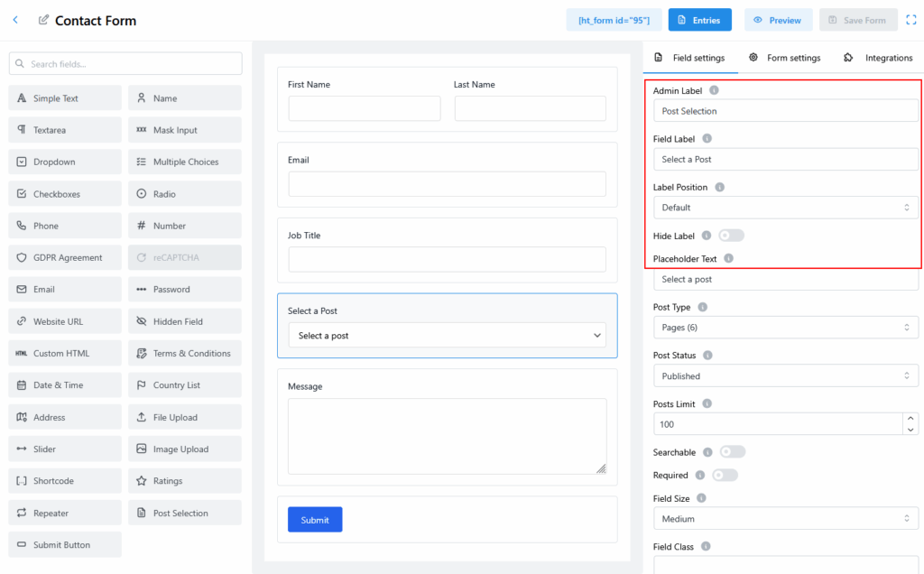This screenshot has width=924, height=574.
Task: Click the Entries button
Action: (699, 20)
